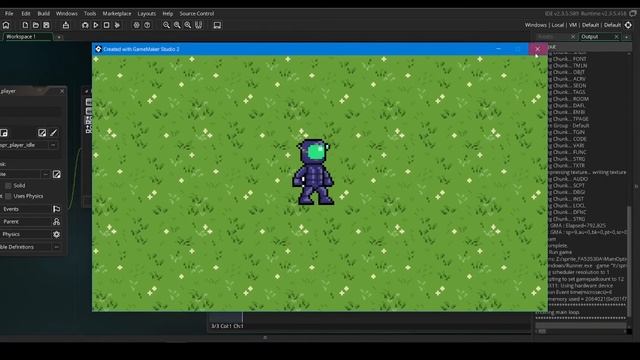Screen dimensions: 640x360
Task: Start the debugger with the bug icon
Action: (85, 25)
